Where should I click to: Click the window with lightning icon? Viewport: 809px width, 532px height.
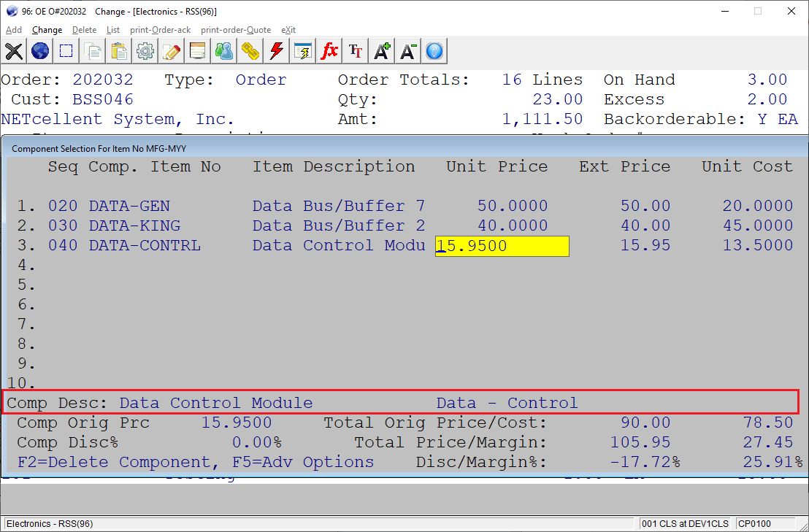[x=304, y=51]
